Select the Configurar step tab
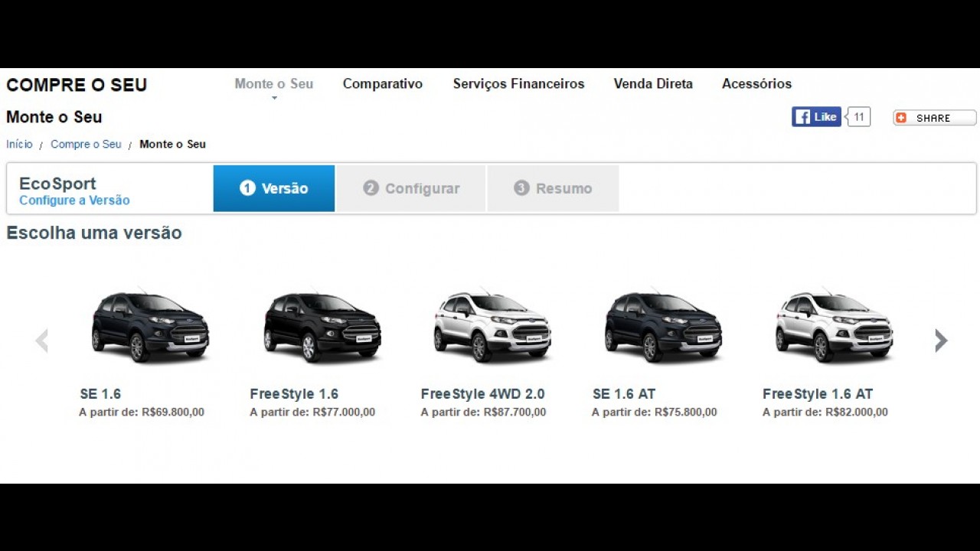This screenshot has width=980, height=551. (411, 188)
